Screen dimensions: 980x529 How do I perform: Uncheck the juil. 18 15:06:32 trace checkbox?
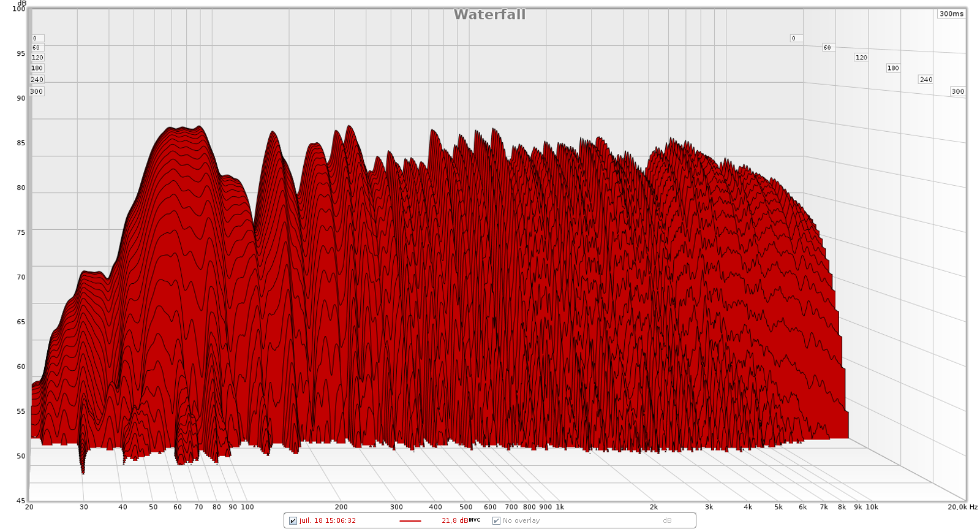[293, 520]
